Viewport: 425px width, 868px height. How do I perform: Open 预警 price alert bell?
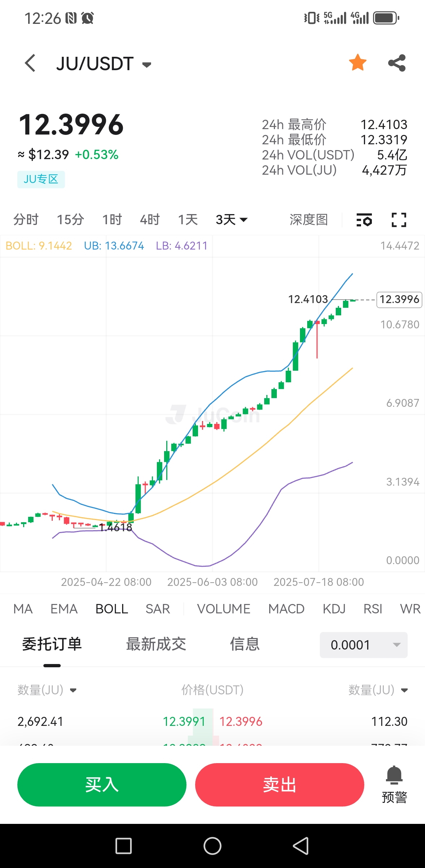(394, 784)
